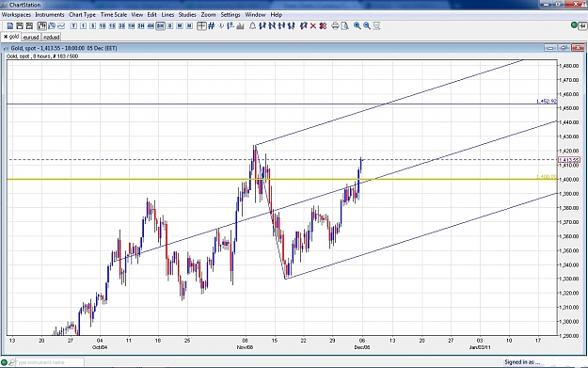Click the yellow 1,400.00 horizontal line label
This screenshot has height=368, width=588.
[x=546, y=177]
